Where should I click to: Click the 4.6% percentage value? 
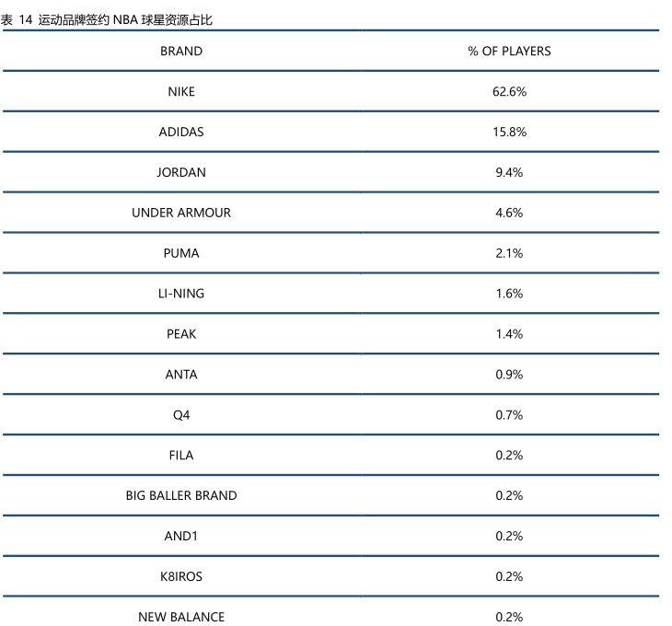tap(509, 213)
